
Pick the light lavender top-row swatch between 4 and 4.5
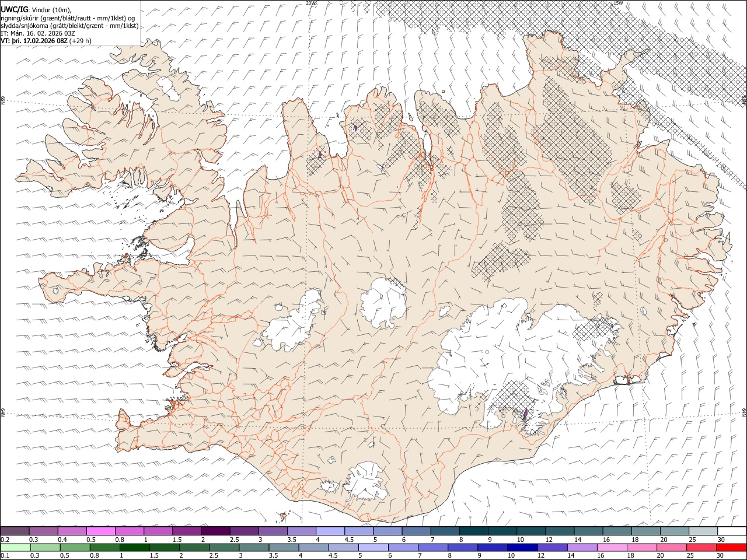(x=330, y=531)
